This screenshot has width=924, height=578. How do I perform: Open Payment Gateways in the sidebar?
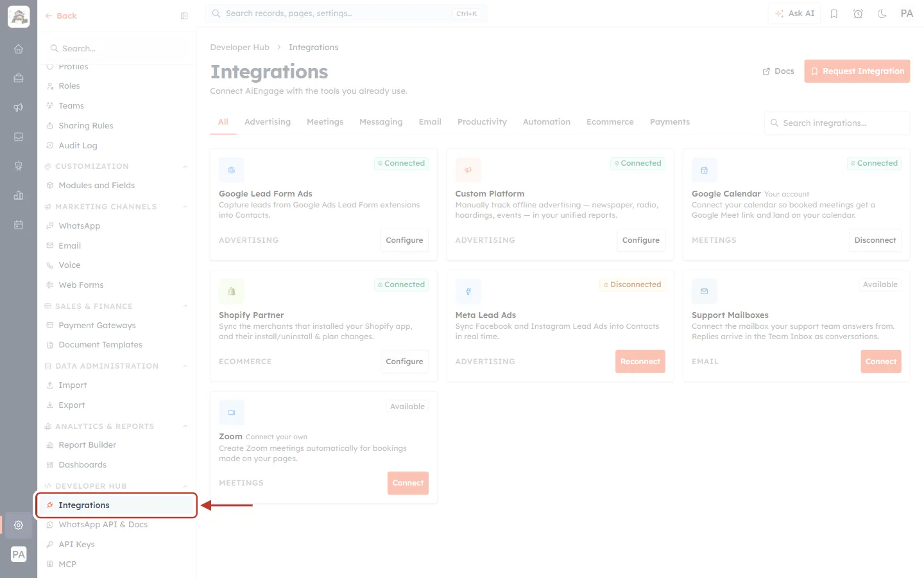click(x=97, y=326)
